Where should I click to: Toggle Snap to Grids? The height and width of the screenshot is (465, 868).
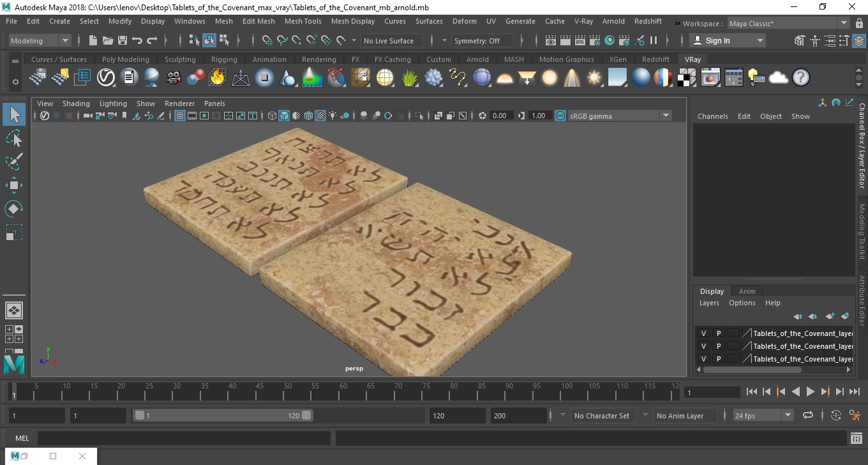point(268,40)
